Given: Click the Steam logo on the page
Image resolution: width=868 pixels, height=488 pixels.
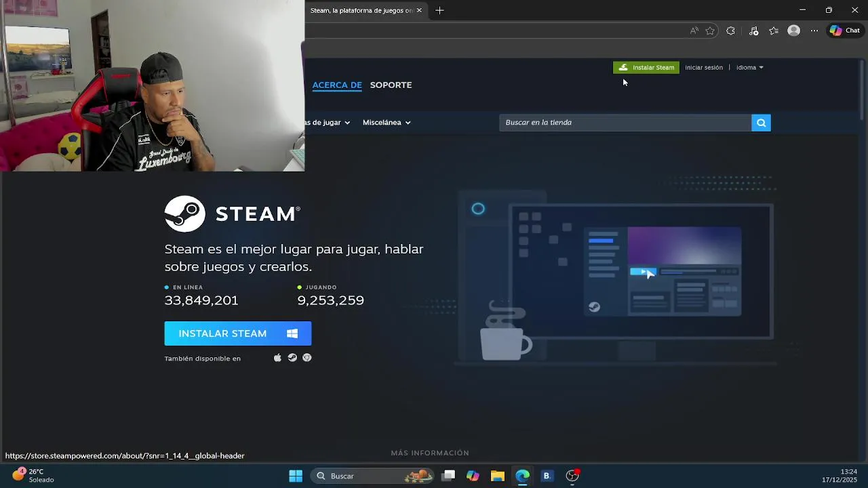Looking at the screenshot, I should (232, 213).
